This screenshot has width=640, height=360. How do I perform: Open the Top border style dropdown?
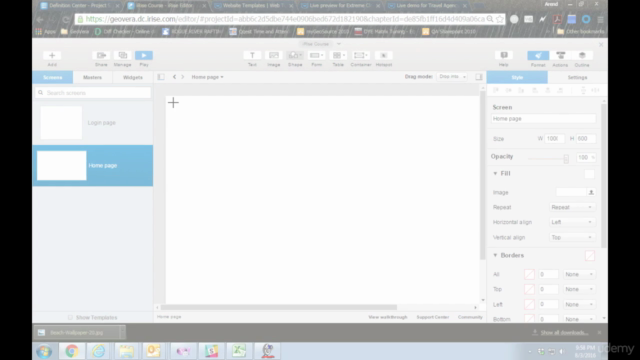tap(579, 289)
